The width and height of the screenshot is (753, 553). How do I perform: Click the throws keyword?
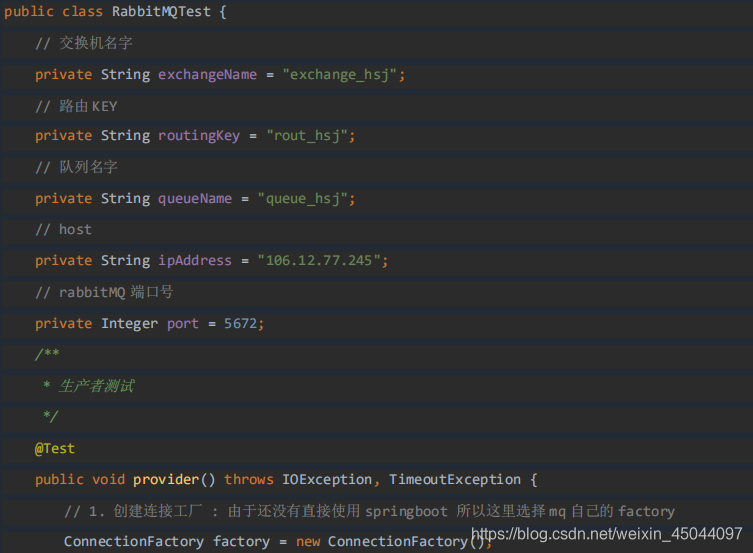[249, 480]
